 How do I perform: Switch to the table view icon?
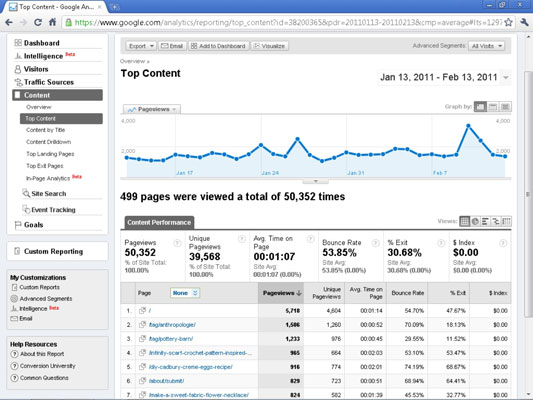coord(464,222)
